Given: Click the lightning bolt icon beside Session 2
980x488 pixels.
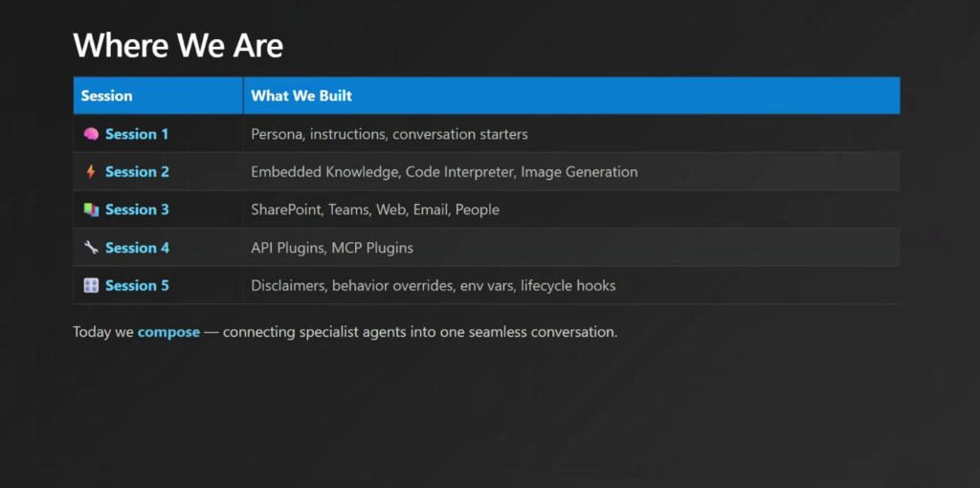Looking at the screenshot, I should tap(91, 172).
